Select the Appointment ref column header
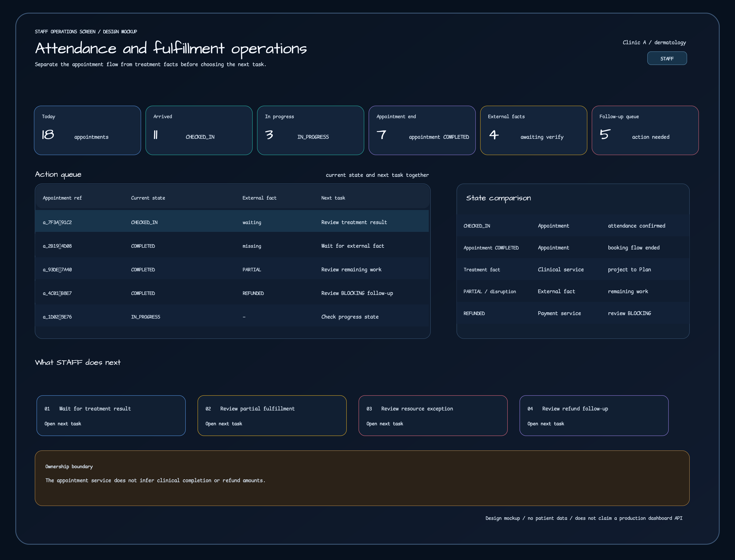Image resolution: width=735 pixels, height=560 pixels. pos(62,198)
